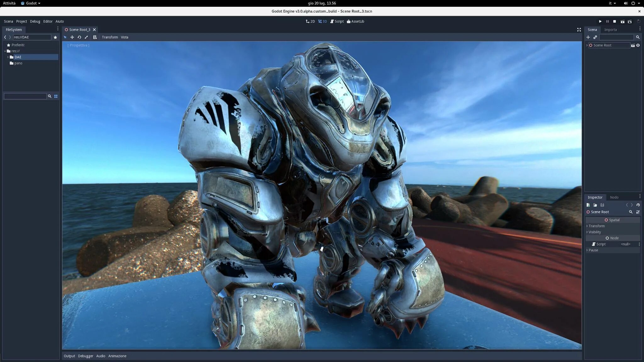
Task: Load a resource from disk in Inspector
Action: pyautogui.click(x=595, y=205)
